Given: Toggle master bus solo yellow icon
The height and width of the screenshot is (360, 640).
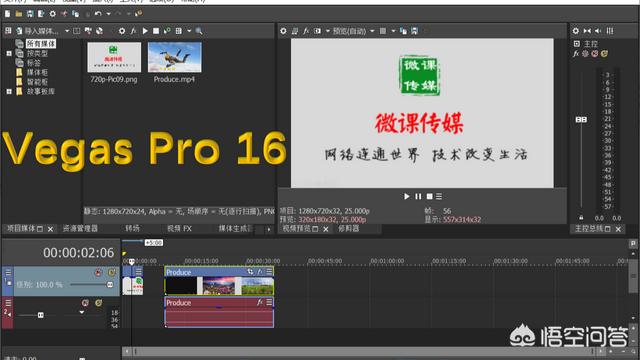Looking at the screenshot, I should (604, 53).
